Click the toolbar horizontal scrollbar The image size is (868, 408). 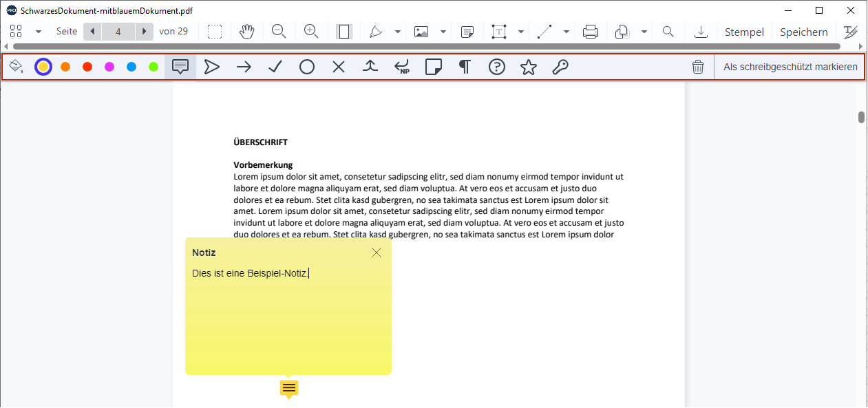pos(426,47)
